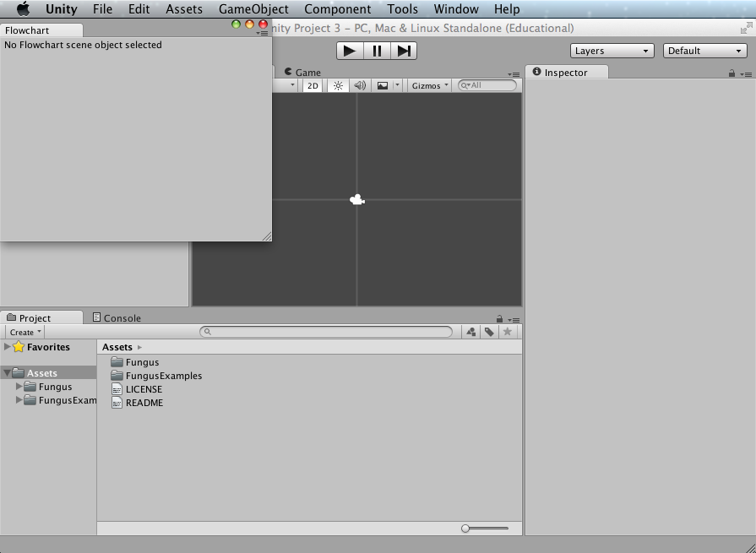756x553 pixels.
Task: Open the Scene effects dropdown arrow
Action: click(397, 86)
